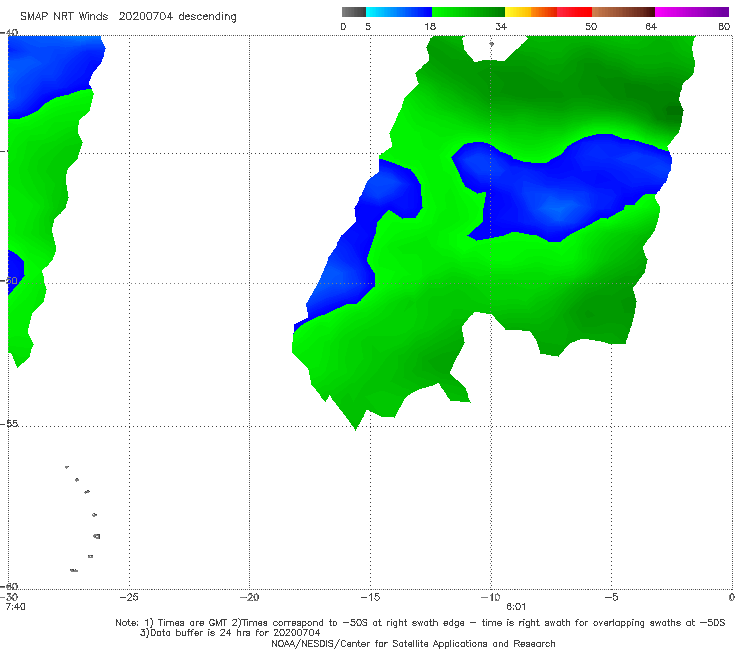Click the '-15' longitude axis label

point(370,597)
